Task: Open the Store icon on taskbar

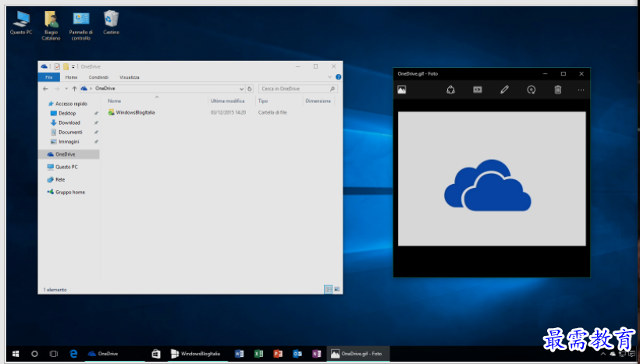Action: pyautogui.click(x=155, y=354)
